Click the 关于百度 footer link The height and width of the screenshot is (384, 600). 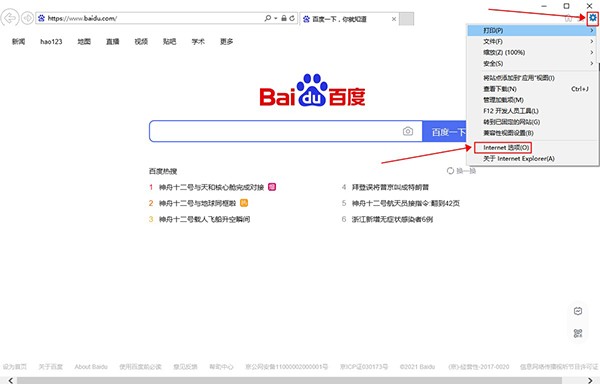tap(51, 367)
